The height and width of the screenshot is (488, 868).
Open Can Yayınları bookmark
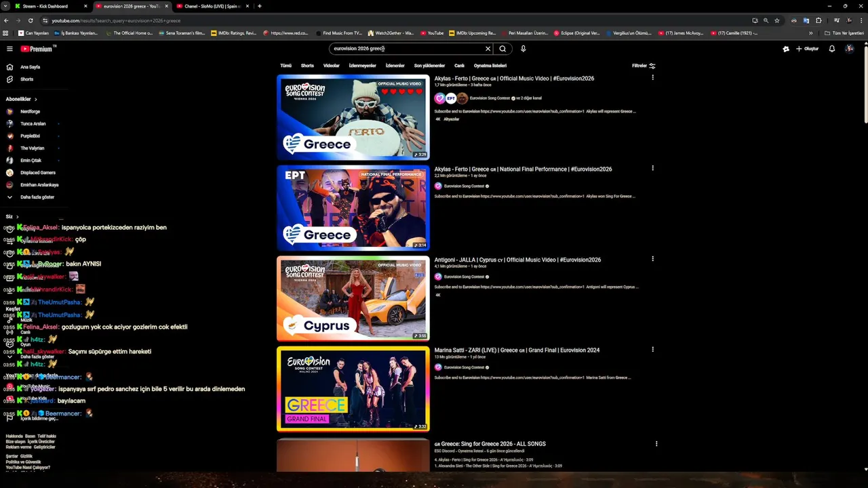33,33
